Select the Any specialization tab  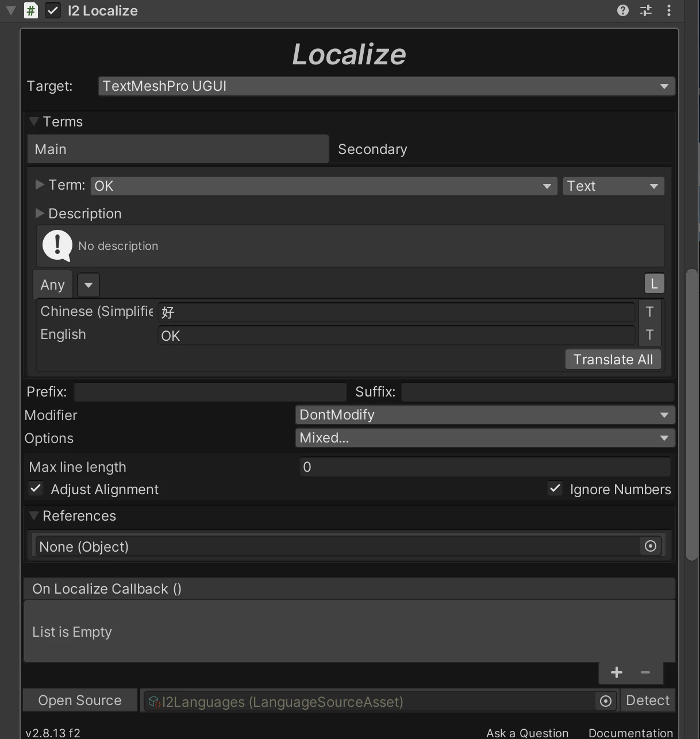[x=53, y=284]
